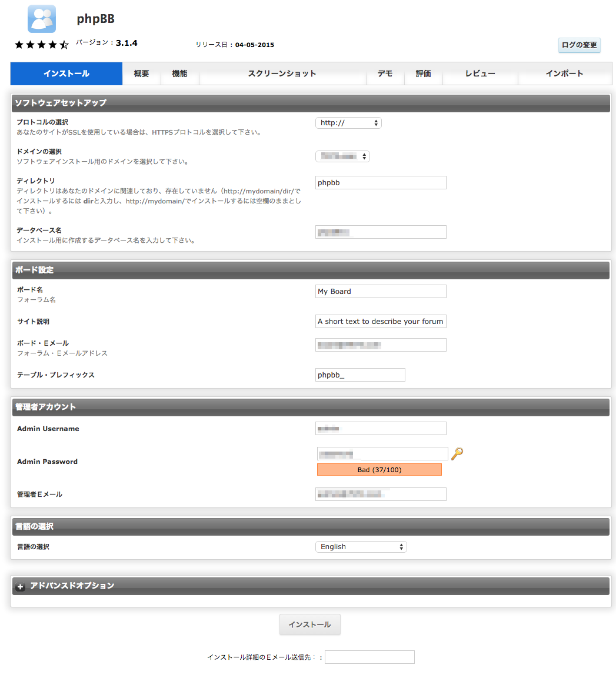Click the ログの変更 button
This screenshot has height=675, width=616.
(x=579, y=45)
